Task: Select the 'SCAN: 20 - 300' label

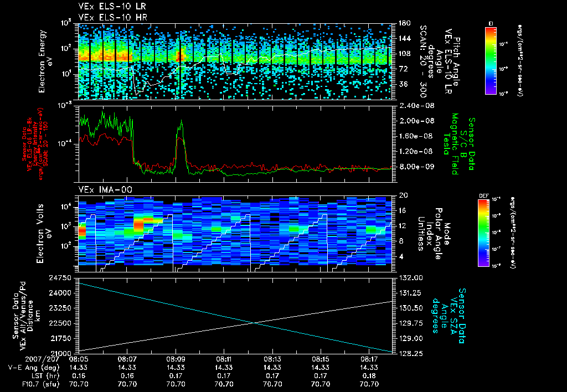Action: [x=422, y=61]
